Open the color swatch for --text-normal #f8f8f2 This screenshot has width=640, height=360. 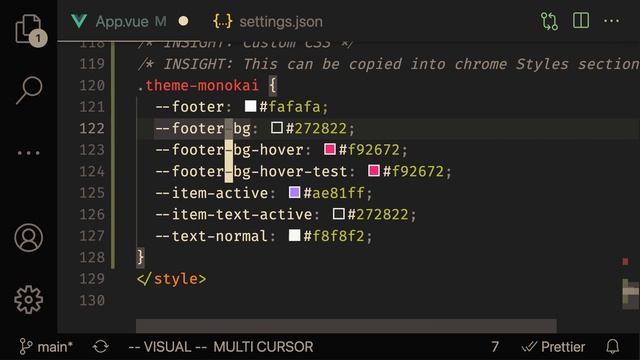295,235
